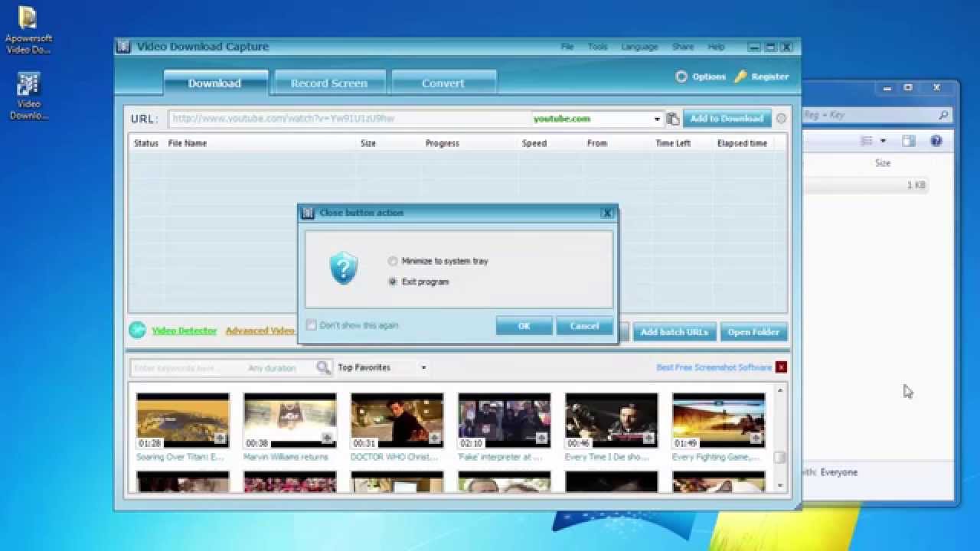980x551 pixels.
Task: Click the change view icon in Explorer window
Action: tap(867, 141)
